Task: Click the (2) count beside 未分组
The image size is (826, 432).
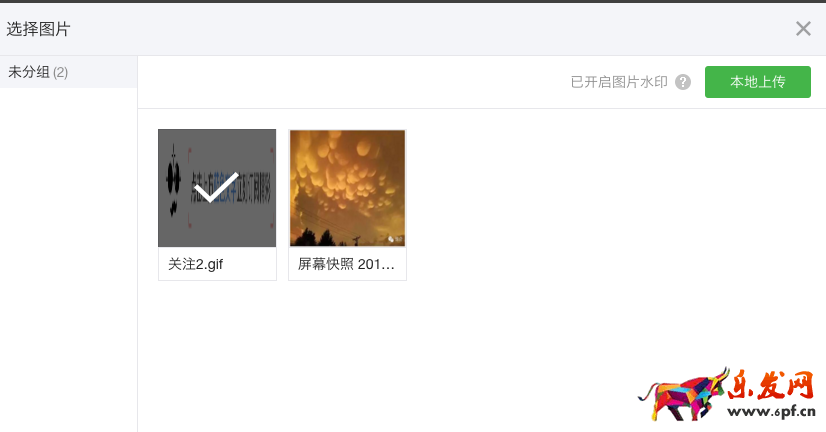Action: [x=61, y=72]
